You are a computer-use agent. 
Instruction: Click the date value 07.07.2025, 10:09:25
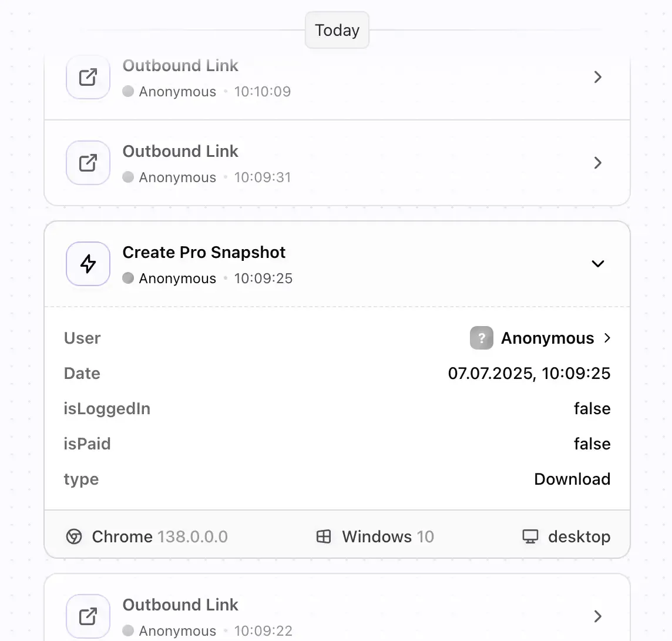click(x=529, y=373)
